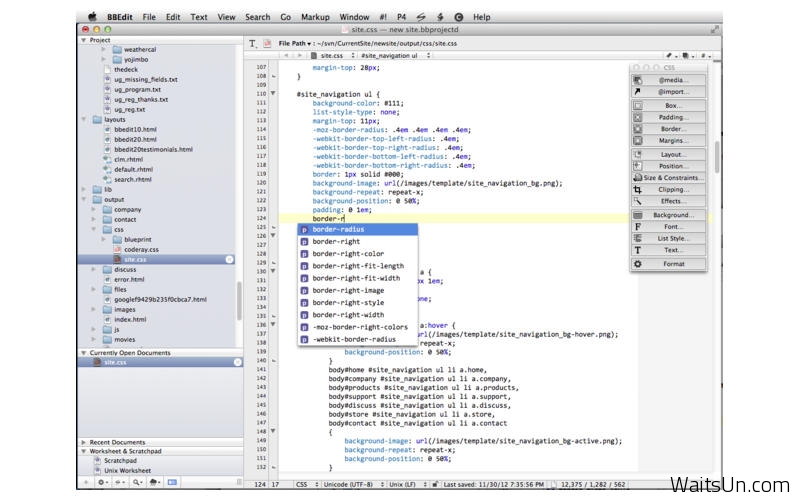The height and width of the screenshot is (500, 800).
Task: Choose border-right-style from completion popup
Action: click(358, 303)
